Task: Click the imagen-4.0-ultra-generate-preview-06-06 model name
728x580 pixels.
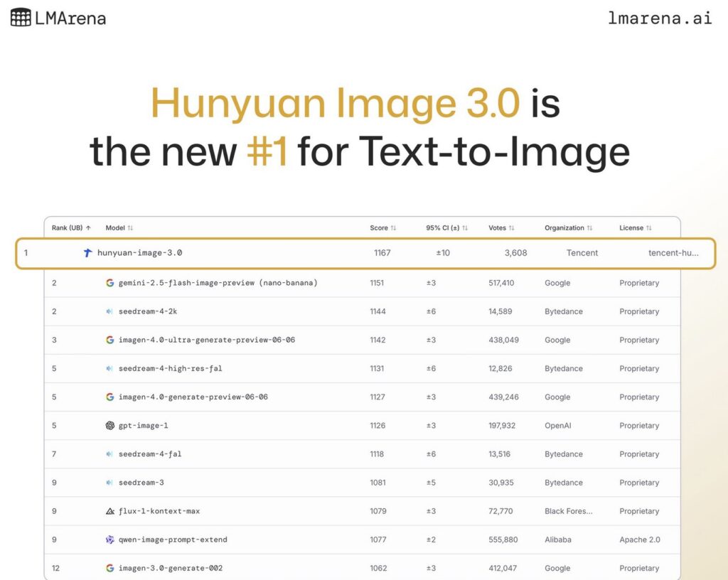Action: 206,340
